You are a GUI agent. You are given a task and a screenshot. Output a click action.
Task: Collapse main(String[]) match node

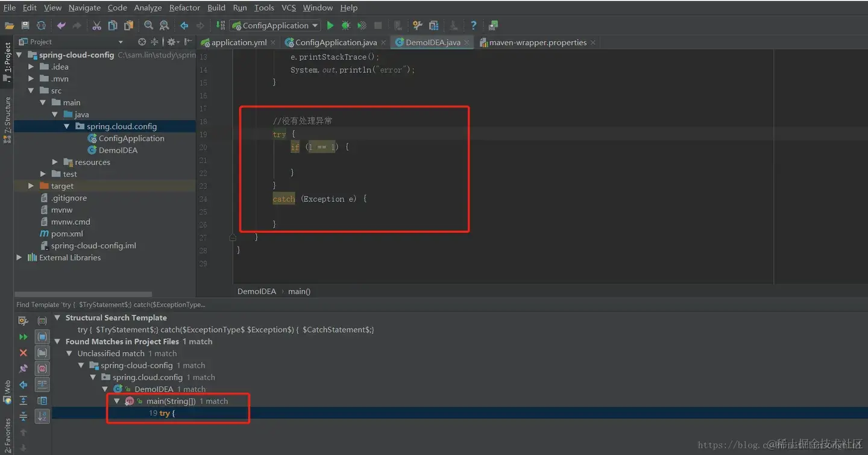coord(117,401)
